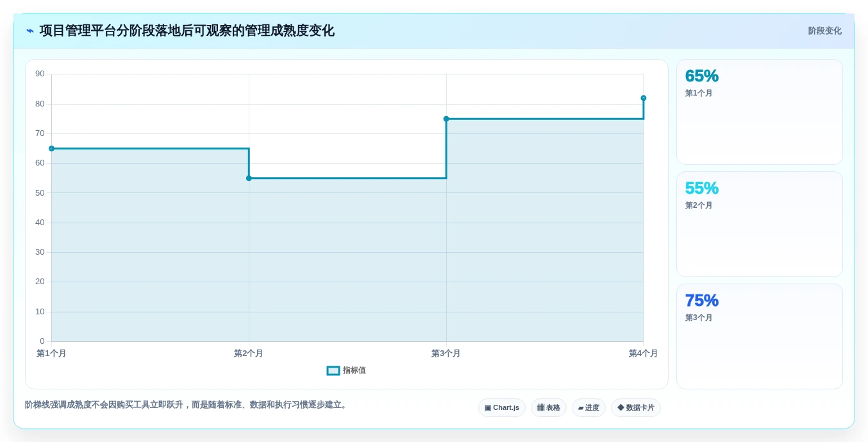Screen dimensions: 868x442
Task: Click the 第2个月 x-axis label
Action: [x=249, y=353]
